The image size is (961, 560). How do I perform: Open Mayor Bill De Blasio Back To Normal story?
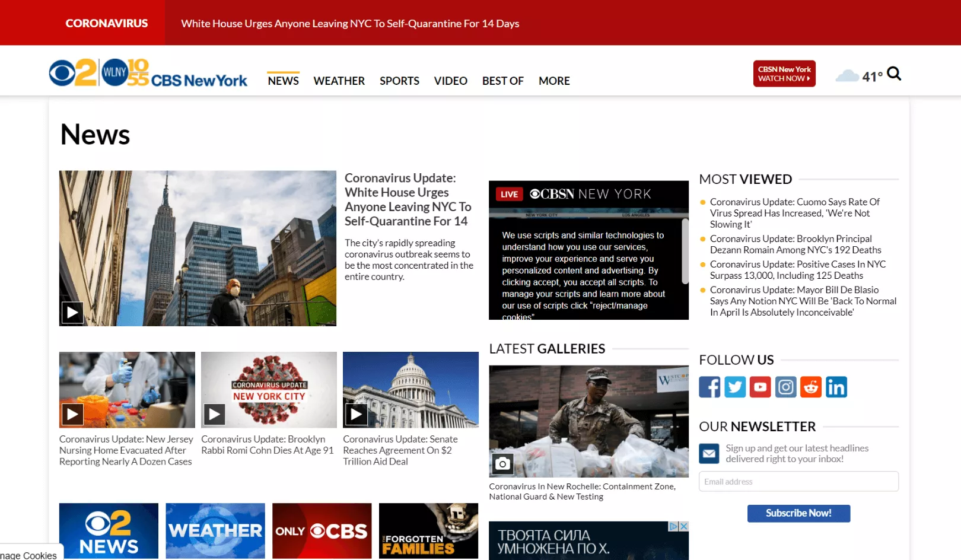(803, 301)
